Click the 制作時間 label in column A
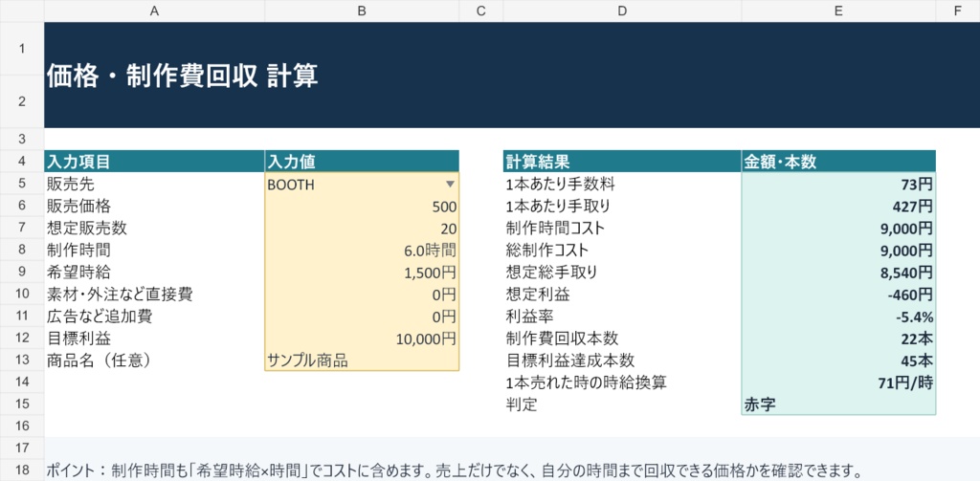The image size is (980, 481). point(154,251)
